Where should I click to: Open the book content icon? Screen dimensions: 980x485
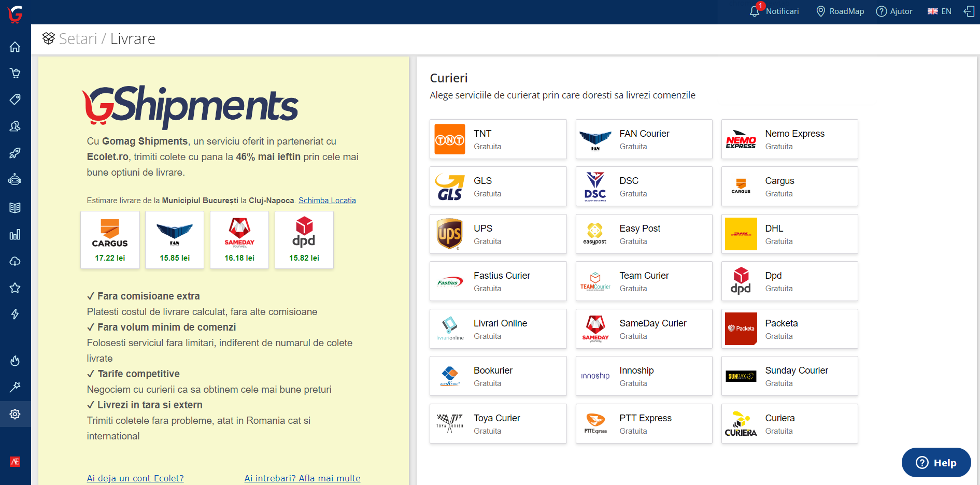coord(15,208)
